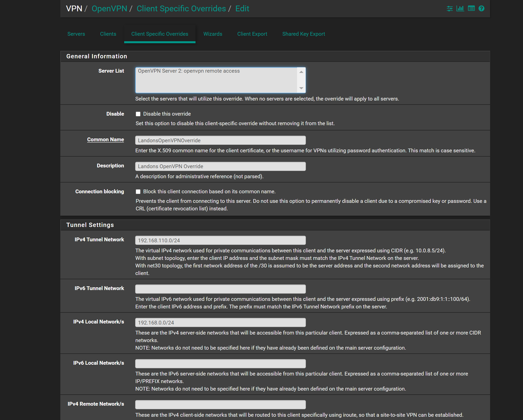Click the General Information section header
This screenshot has height=420, width=523.
(275, 56)
